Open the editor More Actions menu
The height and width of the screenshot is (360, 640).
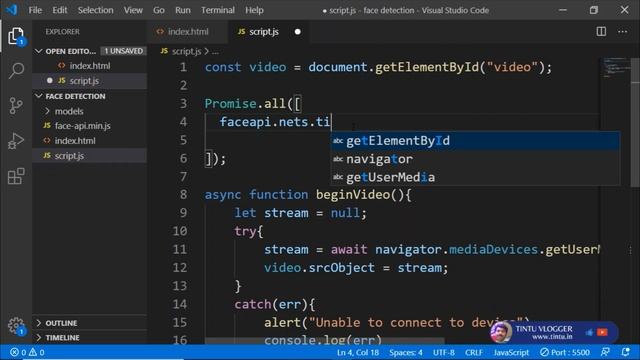tap(622, 31)
